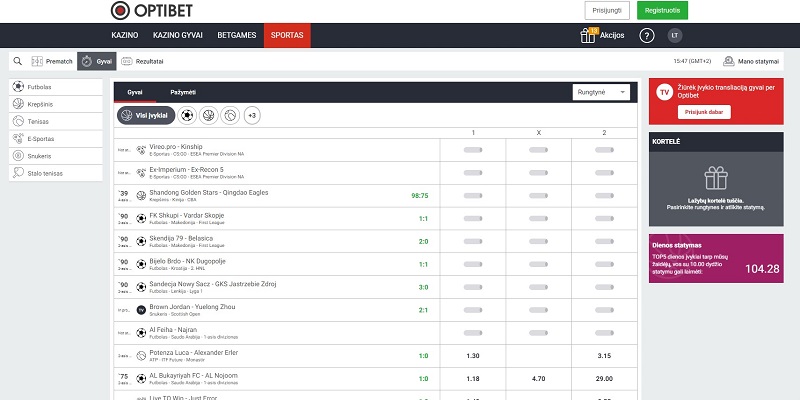This screenshot has width=800, height=400.
Task: Click football icon for Bijelo Brdo match
Action: (x=141, y=264)
